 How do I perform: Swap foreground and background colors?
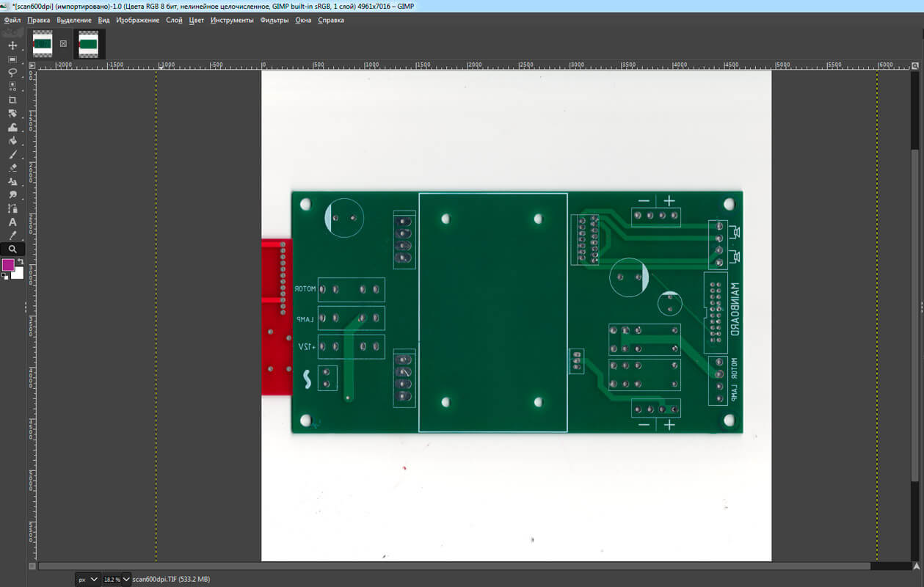pos(21,261)
